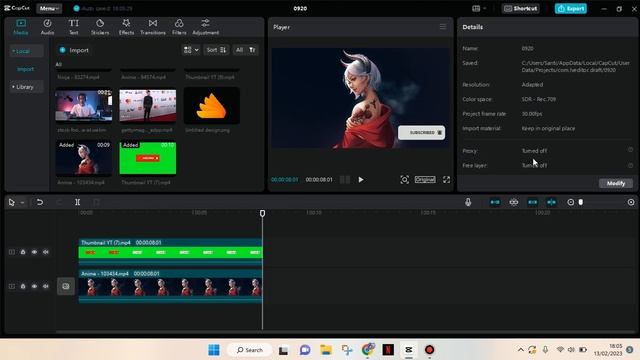Click the timeline zoom out icon
Image resolution: width=640 pixels, height=360 pixels.
571,202
